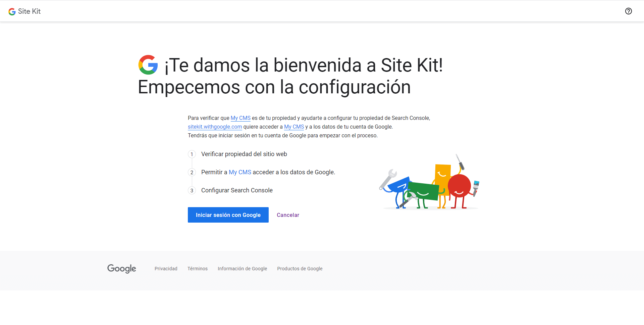Open Información de Google footer link
Viewport: 644px width, 325px height.
coord(243,269)
